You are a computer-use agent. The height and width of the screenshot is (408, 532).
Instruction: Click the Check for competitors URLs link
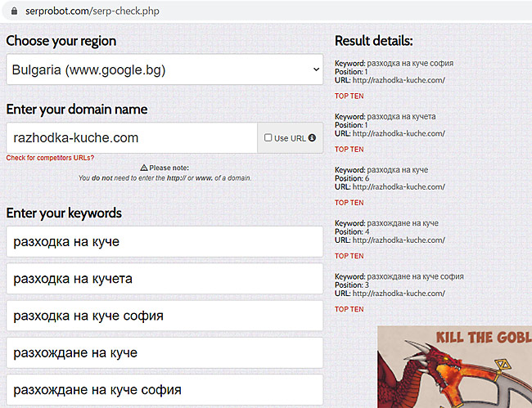pos(50,158)
